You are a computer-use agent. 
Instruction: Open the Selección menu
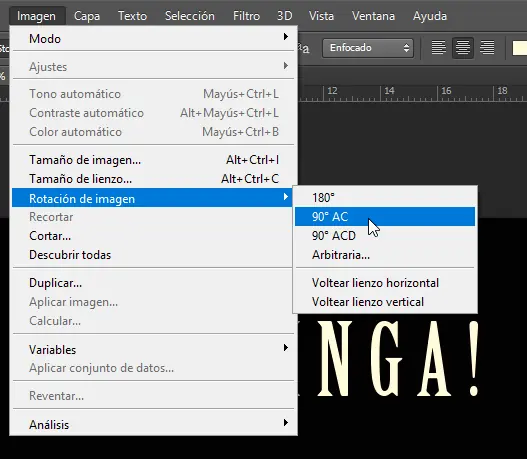coord(190,16)
